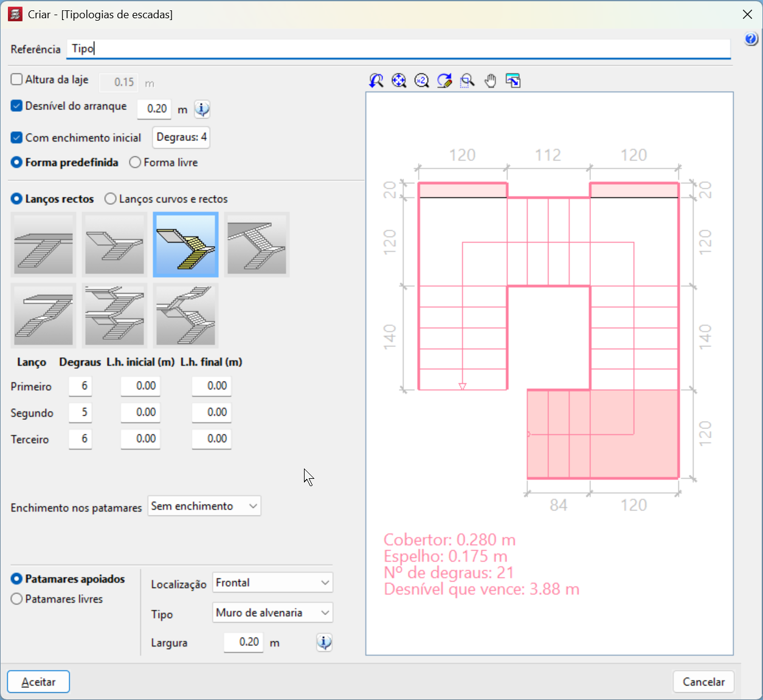
Task: Select Lanços curvos e rectos option
Action: coord(111,199)
